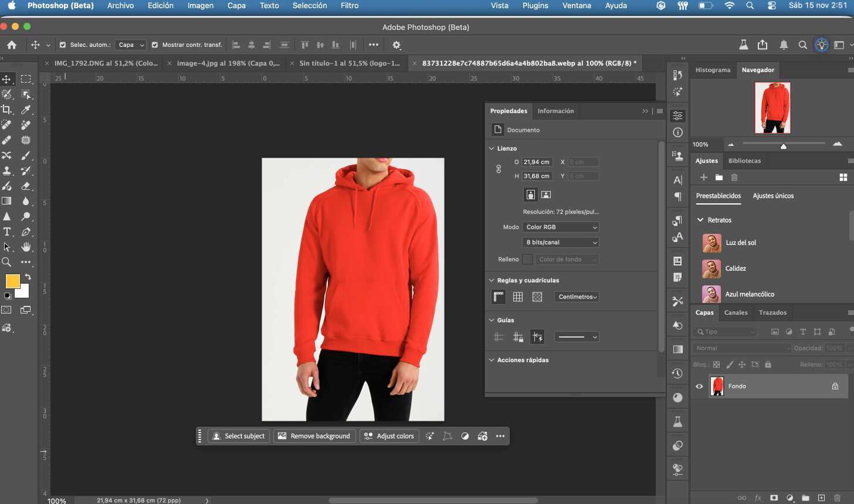The image size is (854, 504).
Task: Hide the Fondo layer with eye icon
Action: 699,386
